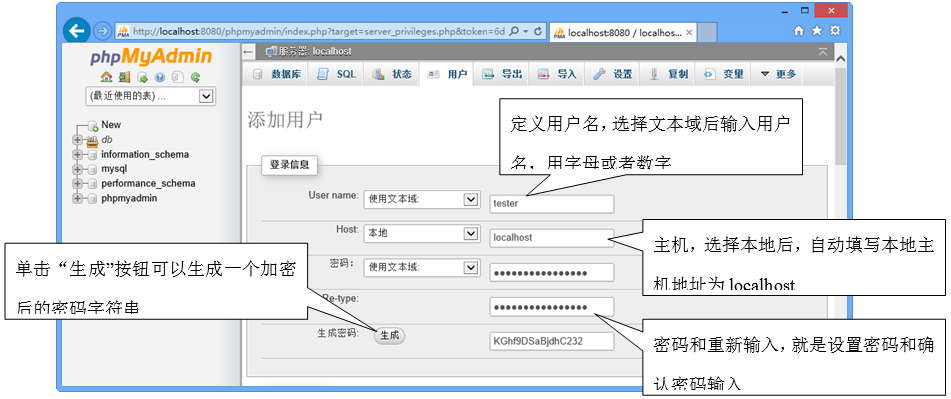Screen dimensions: 951x399
Task: Click the New database link in tree
Action: 111,125
